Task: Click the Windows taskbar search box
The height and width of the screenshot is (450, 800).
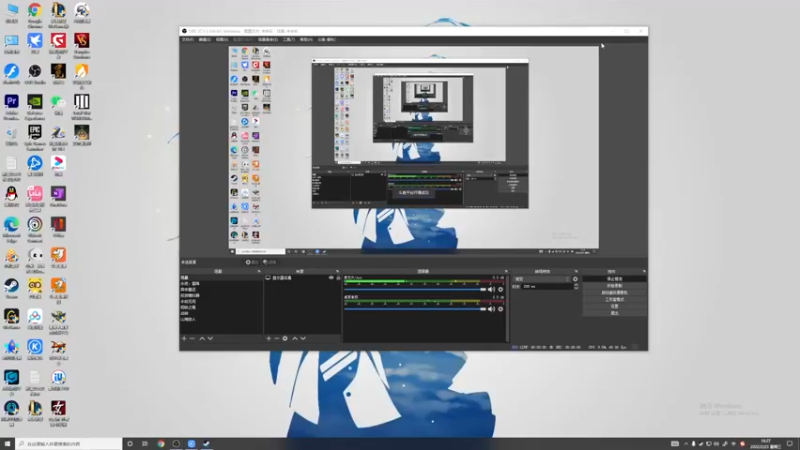Action: point(69,444)
